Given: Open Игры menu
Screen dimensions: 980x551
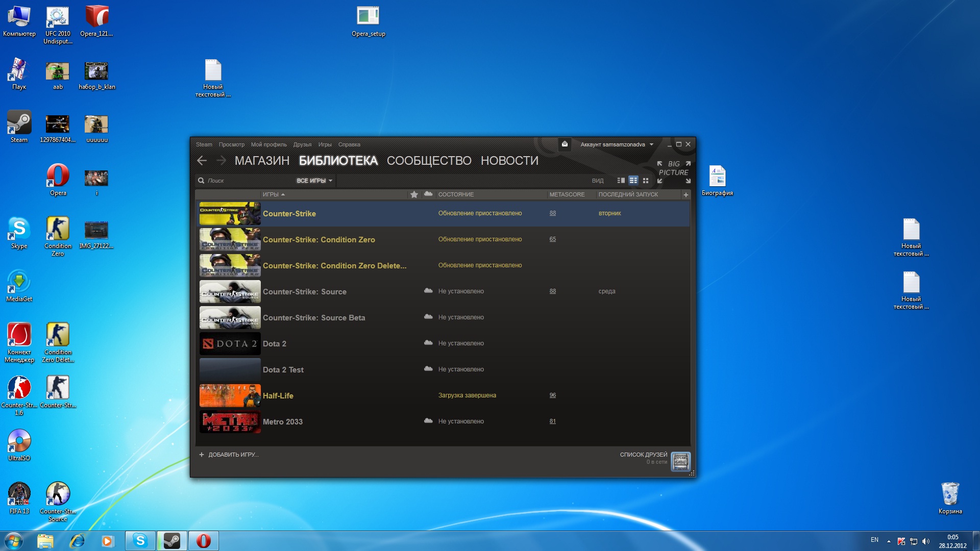Looking at the screenshot, I should tap(325, 144).
